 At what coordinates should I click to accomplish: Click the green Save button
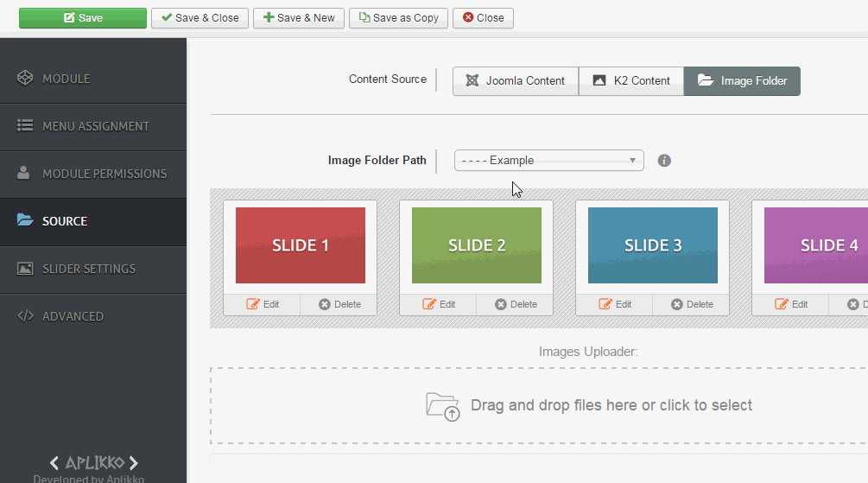click(x=83, y=18)
